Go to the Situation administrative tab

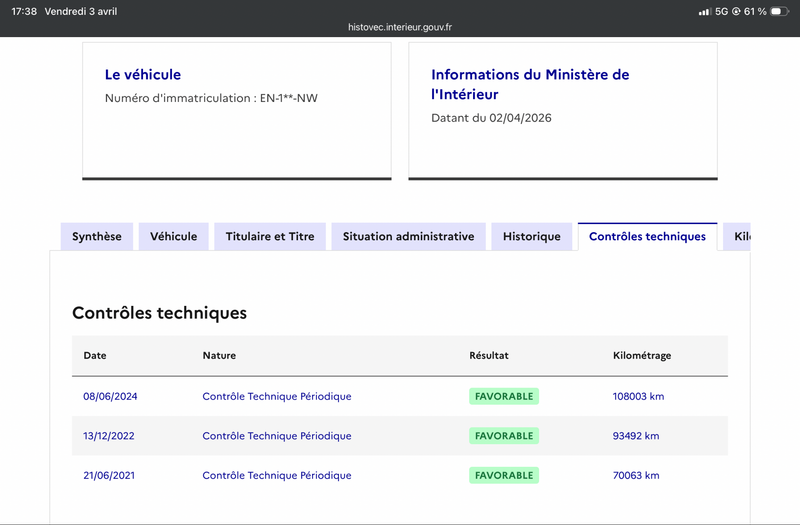pos(408,237)
